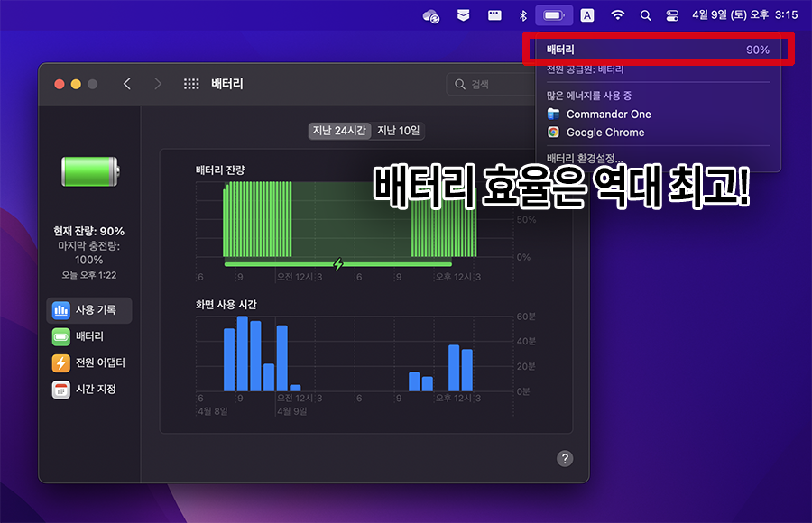This screenshot has height=523, width=812.
Task: Click the 화면 사용 시간 chart heading
Action: pyautogui.click(x=226, y=305)
